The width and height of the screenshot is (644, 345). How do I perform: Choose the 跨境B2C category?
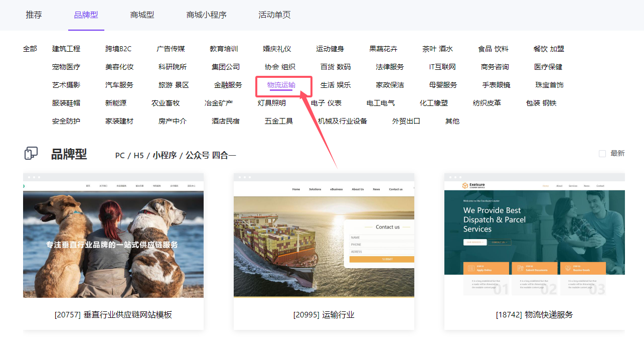(118, 49)
